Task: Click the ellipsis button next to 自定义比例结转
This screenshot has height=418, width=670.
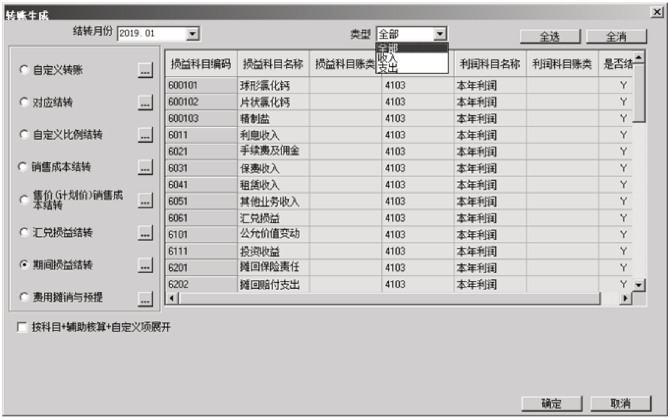Action: (145, 135)
